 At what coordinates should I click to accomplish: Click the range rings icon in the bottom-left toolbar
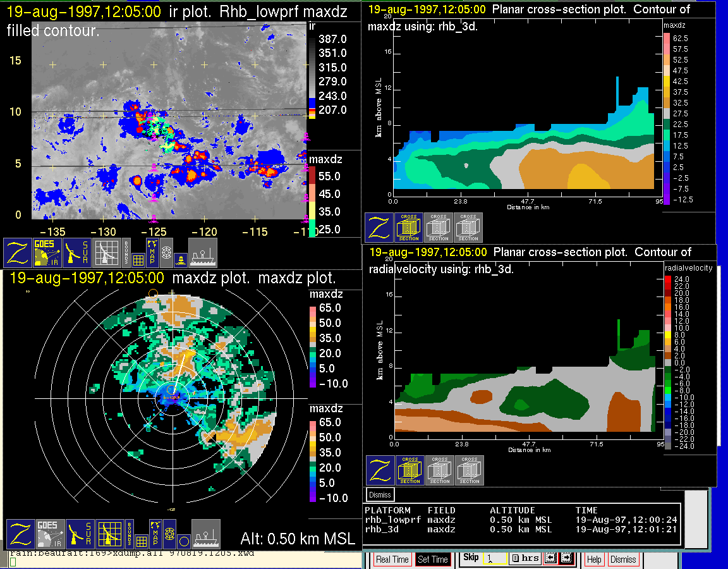click(168, 535)
